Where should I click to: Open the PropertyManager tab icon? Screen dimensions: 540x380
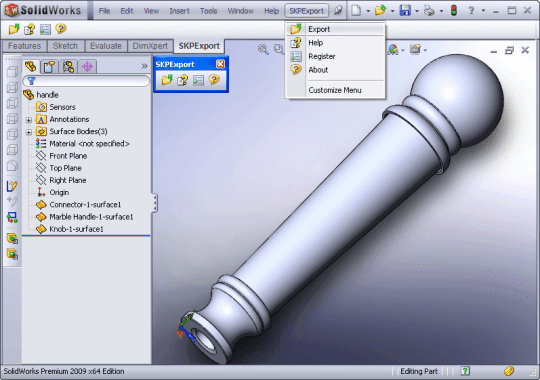pos(50,66)
